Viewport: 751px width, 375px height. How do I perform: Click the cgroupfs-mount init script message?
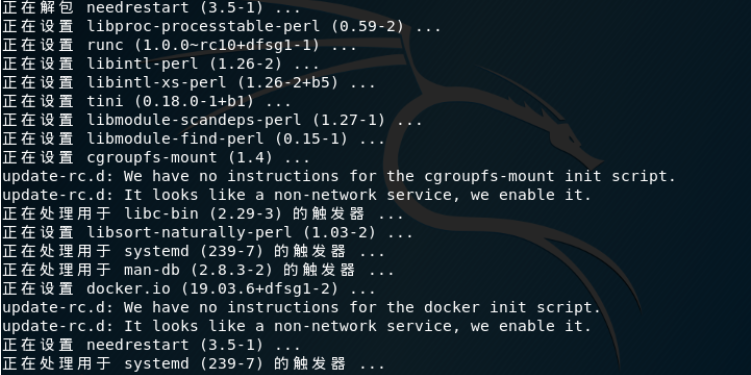pos(339,176)
